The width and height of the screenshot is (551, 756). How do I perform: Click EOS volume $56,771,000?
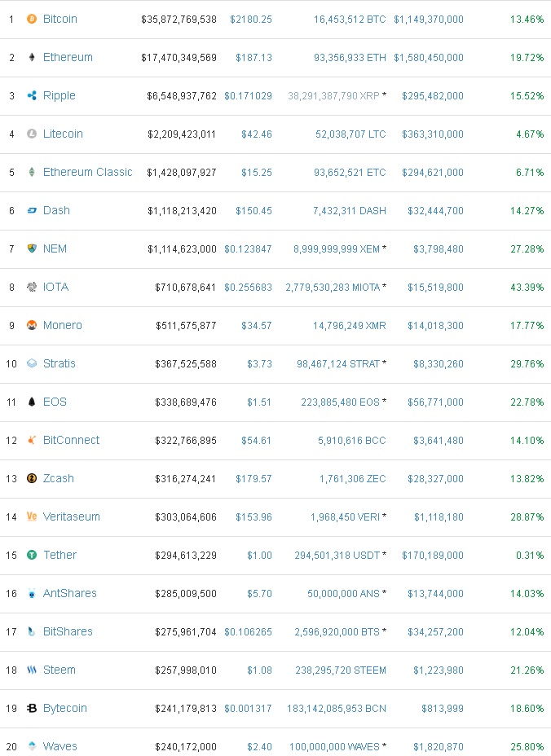click(436, 402)
